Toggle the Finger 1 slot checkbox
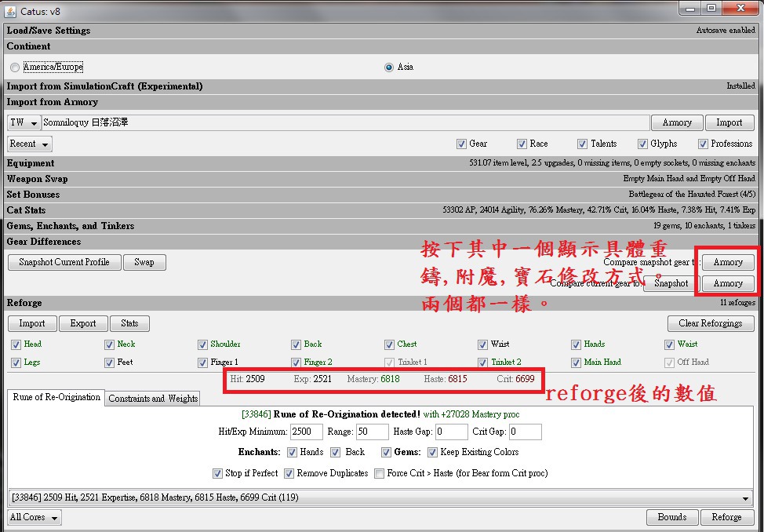This screenshot has height=532, width=764. pos(202,363)
